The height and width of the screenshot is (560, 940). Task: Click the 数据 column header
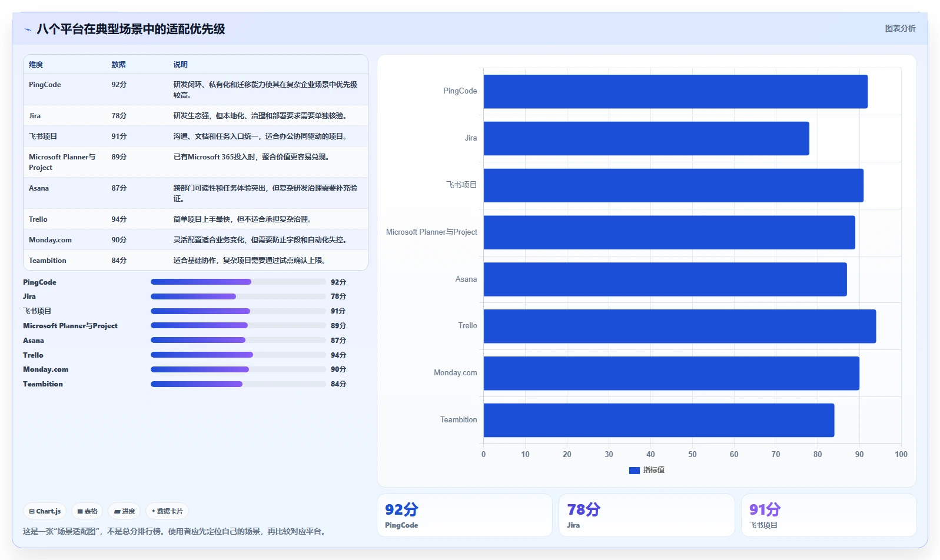118,65
